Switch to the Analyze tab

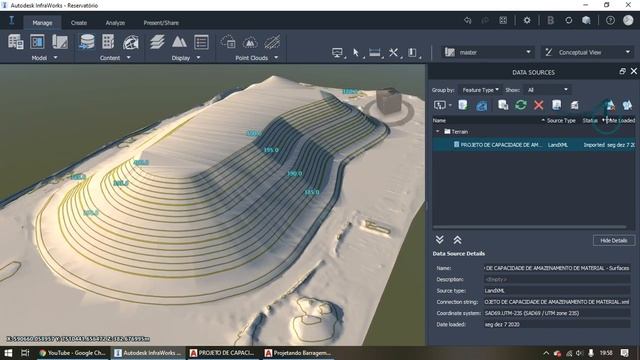(x=115, y=23)
